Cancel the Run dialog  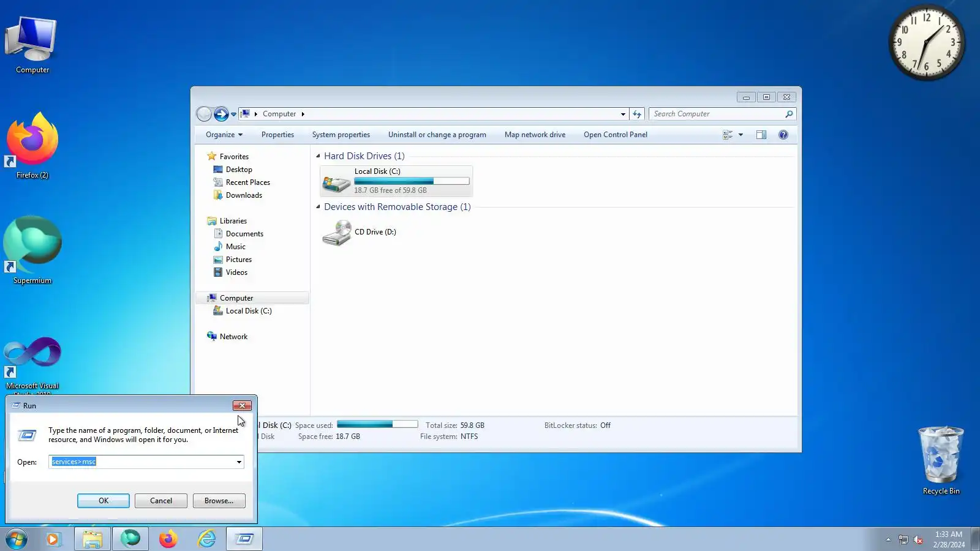tap(161, 501)
